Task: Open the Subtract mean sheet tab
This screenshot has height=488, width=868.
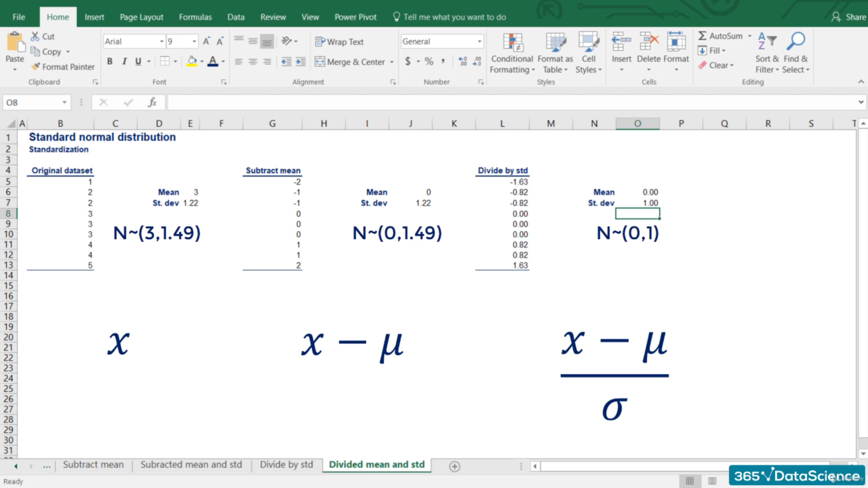Action: click(93, 465)
